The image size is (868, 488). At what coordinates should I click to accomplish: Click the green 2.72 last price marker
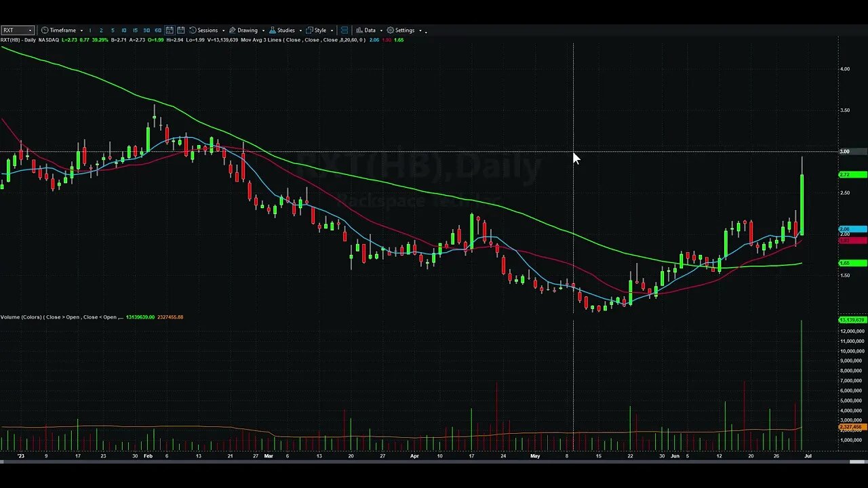click(852, 175)
